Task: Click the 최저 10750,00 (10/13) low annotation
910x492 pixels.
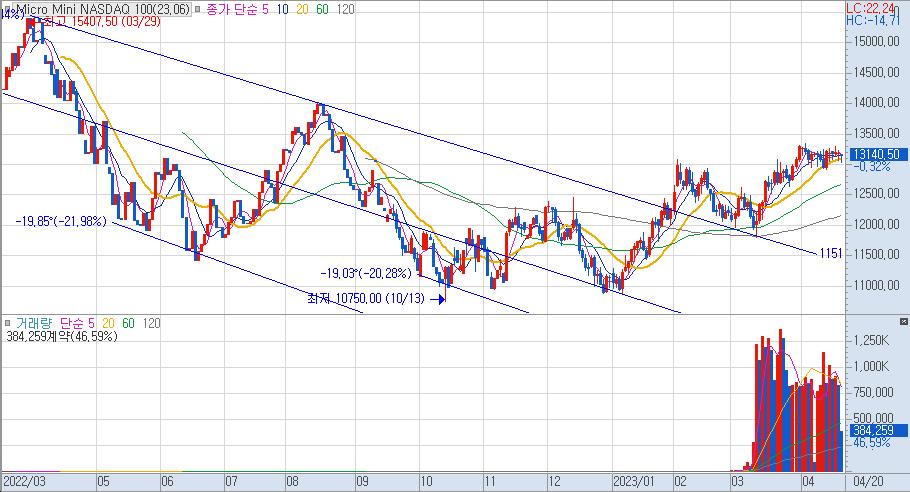Action: tap(366, 299)
